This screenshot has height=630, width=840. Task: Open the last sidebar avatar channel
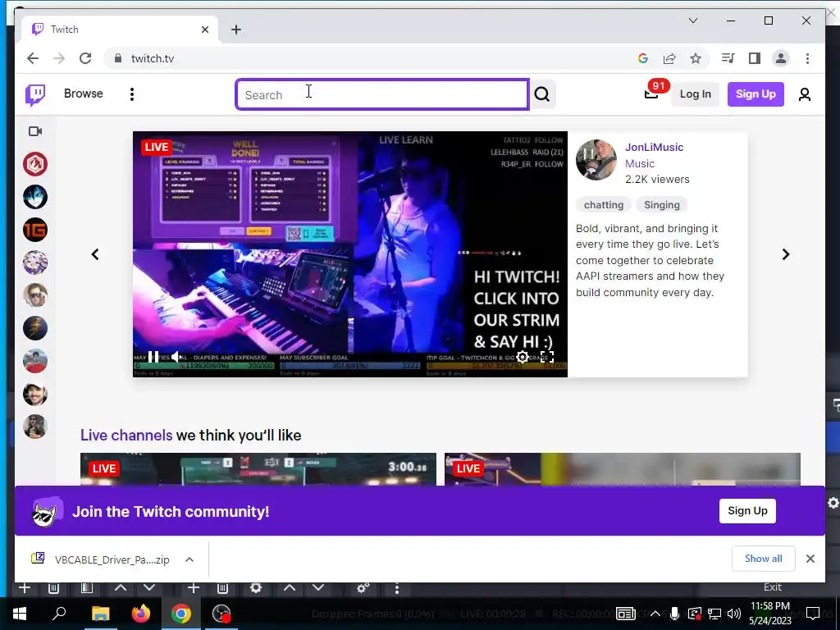35,427
